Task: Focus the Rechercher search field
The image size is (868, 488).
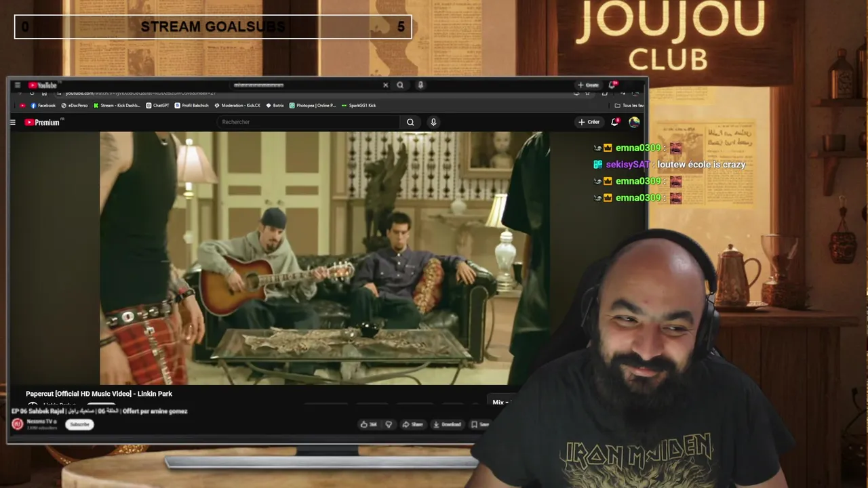Action: [309, 122]
